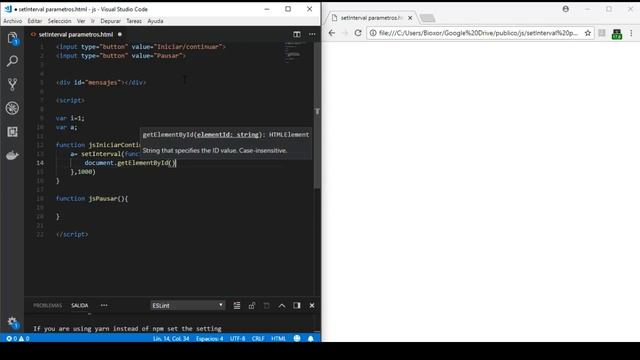This screenshot has height=360, width=640.
Task: Open the Selección menu
Action: [60, 21]
